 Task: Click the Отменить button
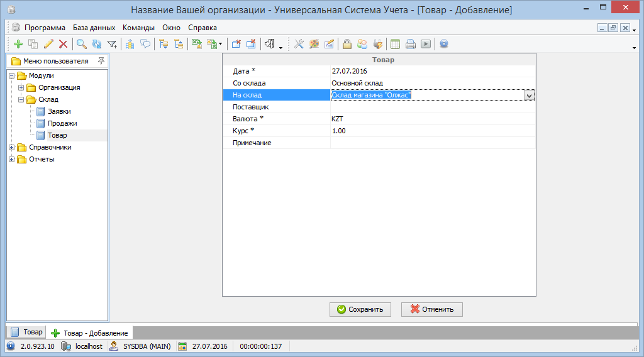pos(432,309)
